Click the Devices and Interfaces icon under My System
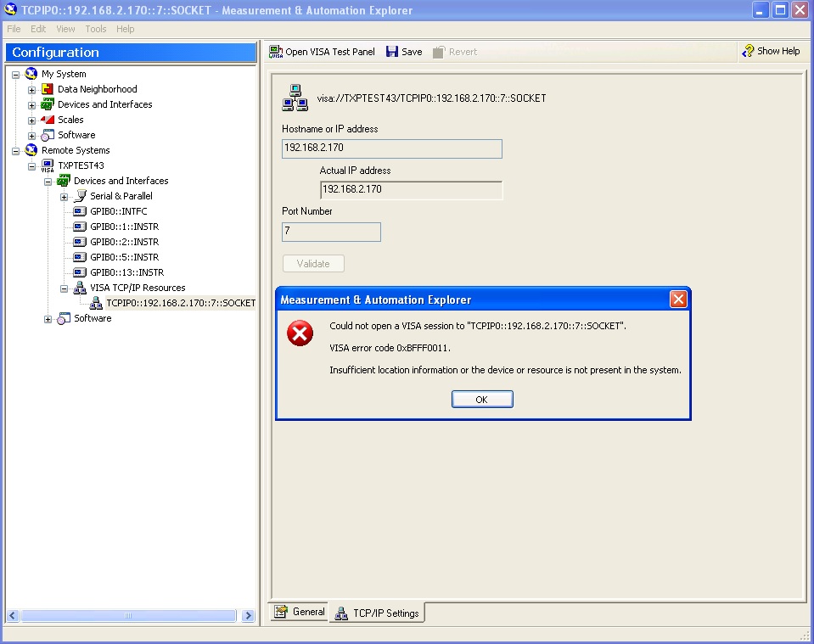The height and width of the screenshot is (644, 814). [x=48, y=104]
